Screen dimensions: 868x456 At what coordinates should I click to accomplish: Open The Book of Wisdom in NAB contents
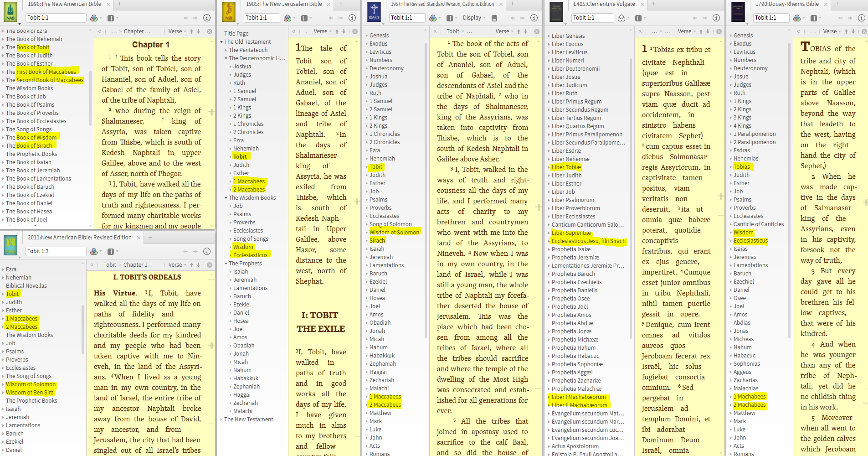coord(31,138)
